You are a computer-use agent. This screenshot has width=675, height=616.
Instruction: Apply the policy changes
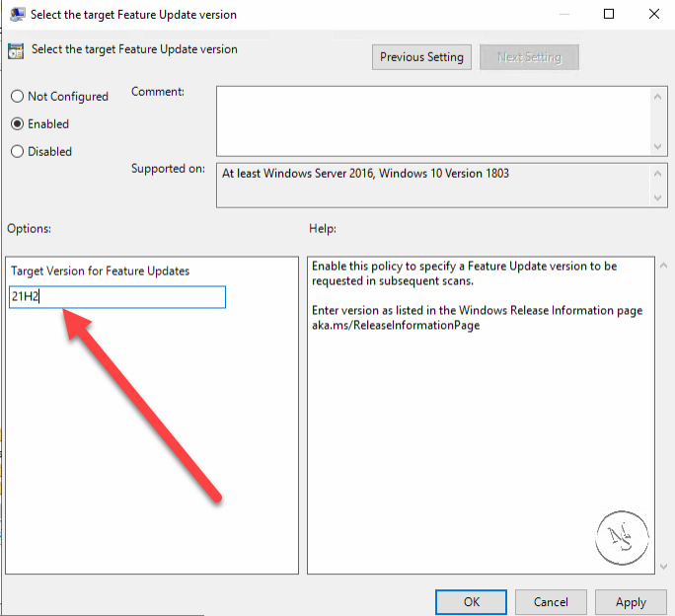coord(631,602)
